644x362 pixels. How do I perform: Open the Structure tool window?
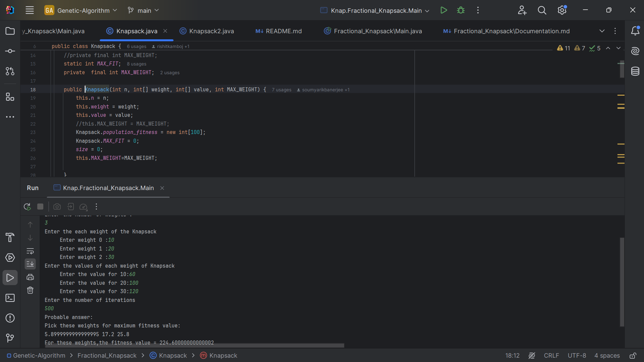10,97
